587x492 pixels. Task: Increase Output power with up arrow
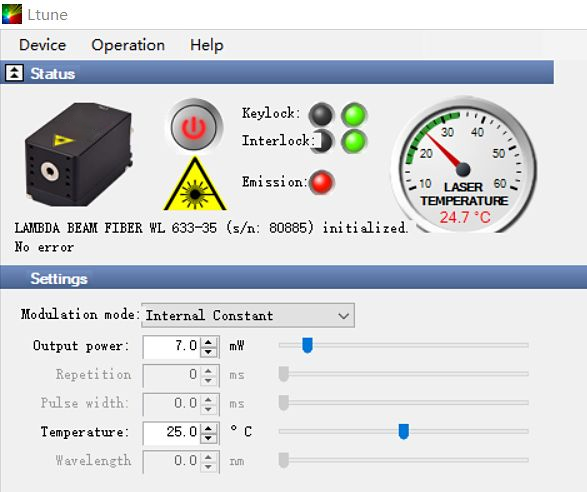pos(209,341)
